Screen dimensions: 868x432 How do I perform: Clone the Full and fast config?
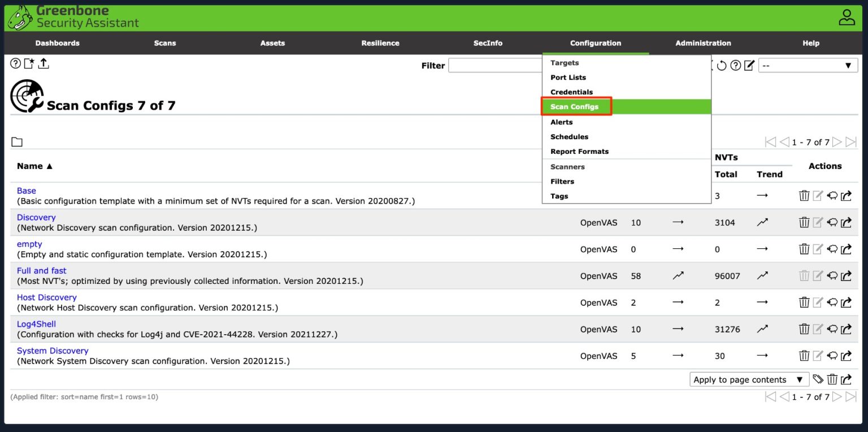(x=832, y=276)
